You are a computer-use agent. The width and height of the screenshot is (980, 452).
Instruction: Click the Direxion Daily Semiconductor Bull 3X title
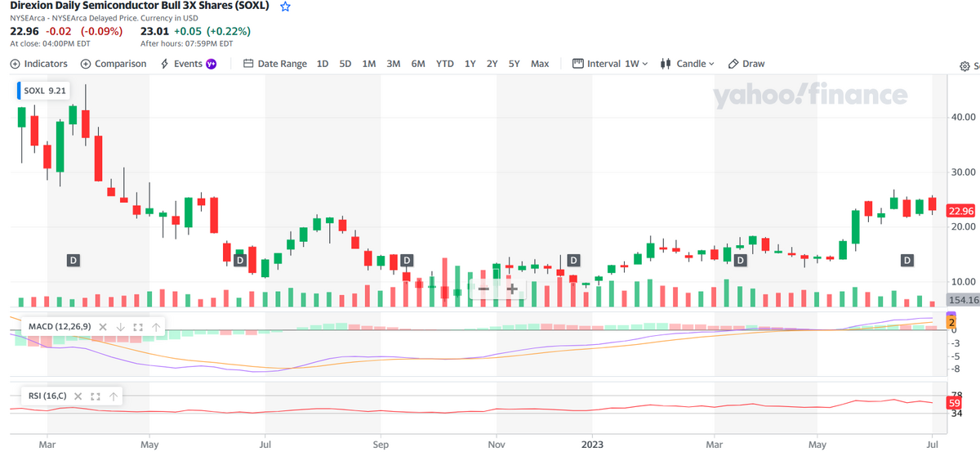point(140,7)
